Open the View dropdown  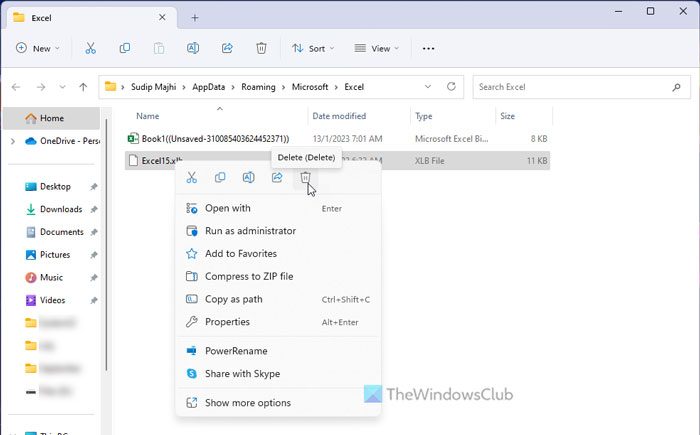click(x=376, y=48)
